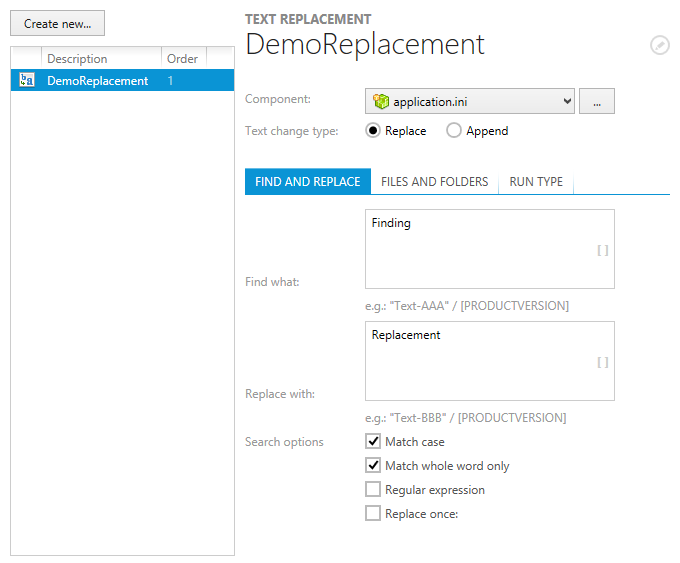Screen dimensions: 680x563
Task: Select the Replace radio button
Action: [374, 130]
